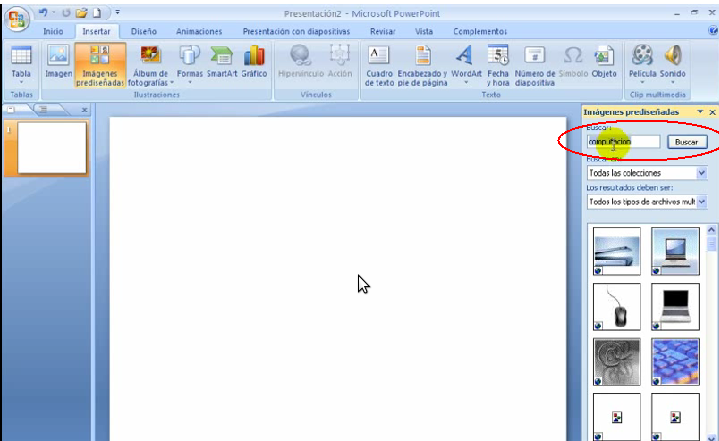Insert a Cuadro de texto
The height and width of the screenshot is (441, 719).
pyautogui.click(x=379, y=65)
